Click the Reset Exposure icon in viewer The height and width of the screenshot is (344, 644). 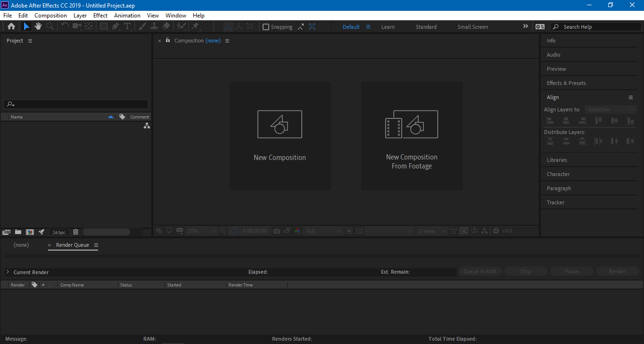pos(495,231)
